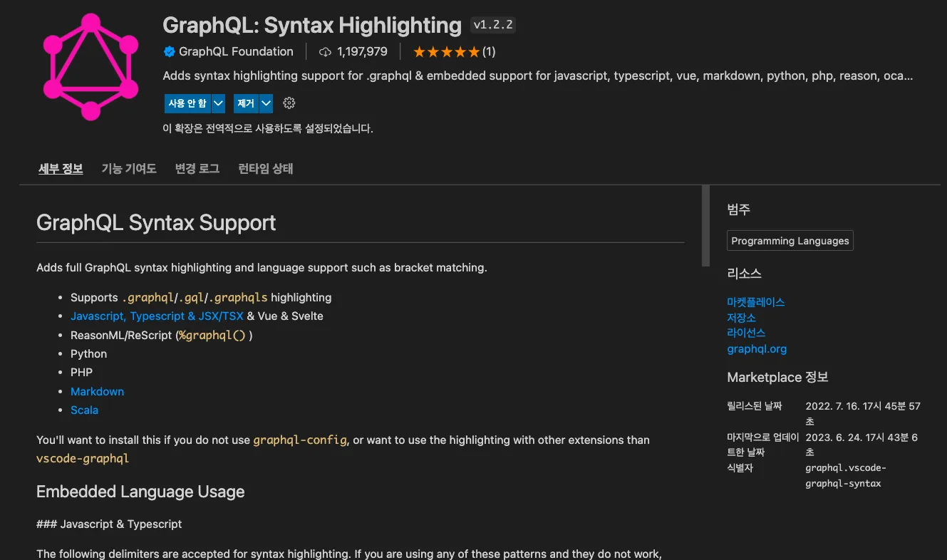947x560 pixels.
Task: Click the GraphQL Syntax Support heading
Action: click(156, 222)
